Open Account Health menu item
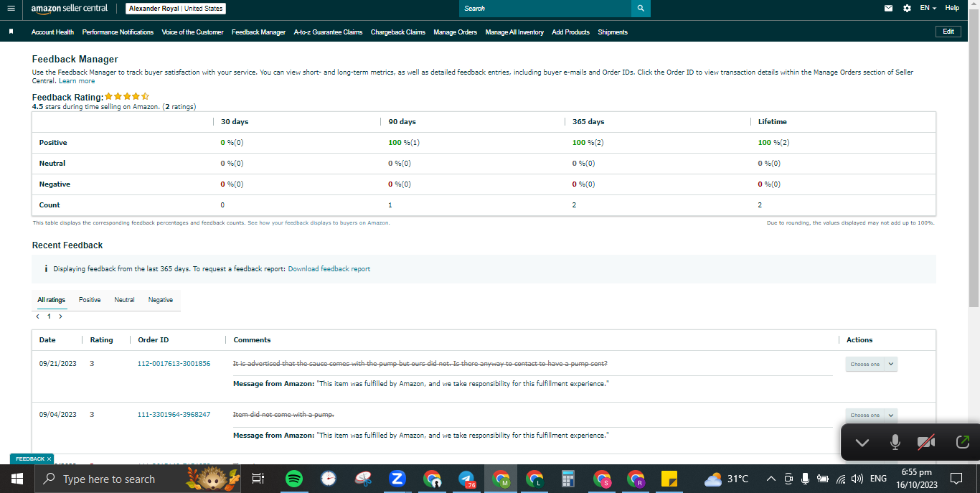Screen dimensions: 980x493 52,32
